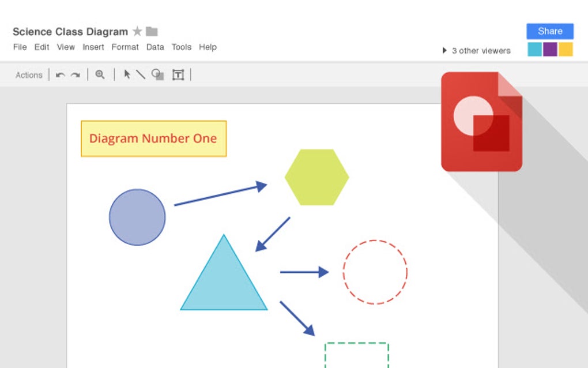The image size is (588, 368).
Task: Open the File menu
Action: click(20, 47)
